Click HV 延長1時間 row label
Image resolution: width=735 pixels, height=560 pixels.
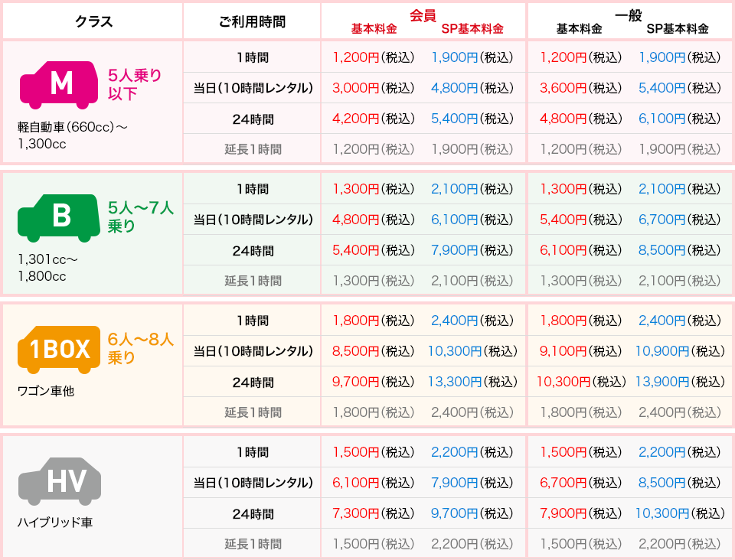253,544
